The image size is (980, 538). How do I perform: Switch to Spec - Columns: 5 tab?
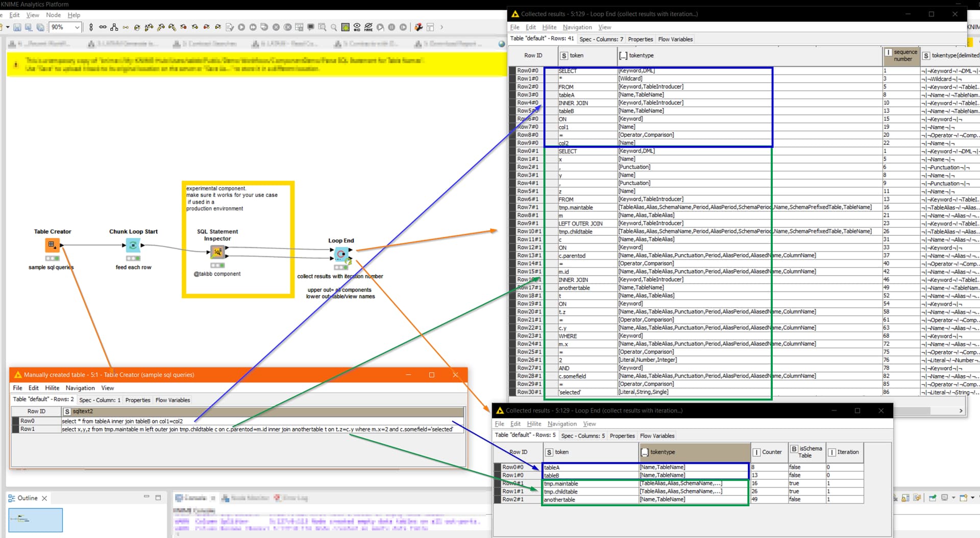[x=583, y=436]
